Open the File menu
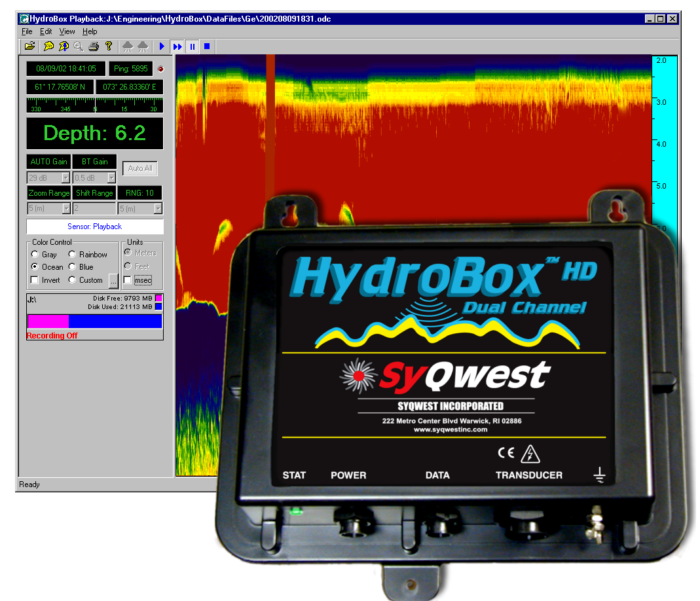The image size is (700, 601). coord(27,31)
